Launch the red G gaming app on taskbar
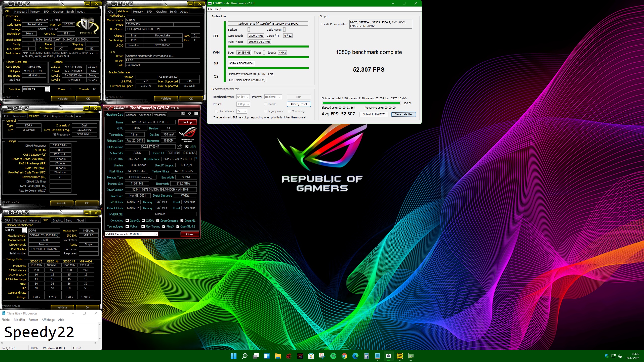This screenshot has width=644, height=362. point(289,356)
